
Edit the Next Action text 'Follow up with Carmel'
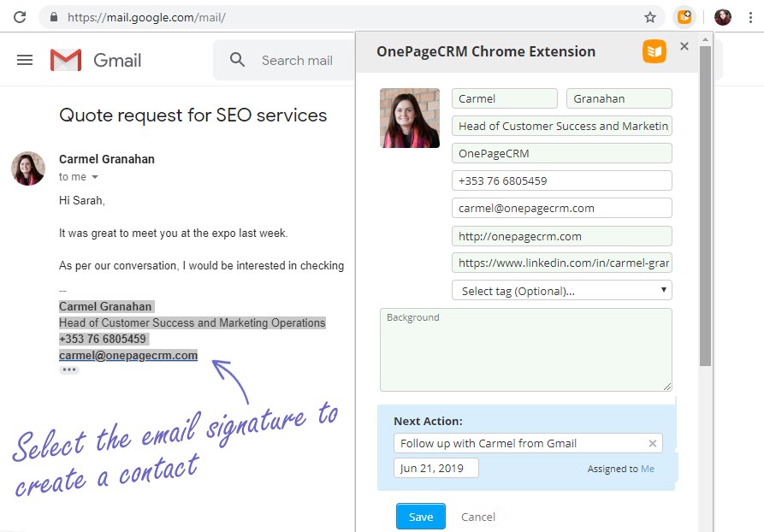pyautogui.click(x=528, y=443)
